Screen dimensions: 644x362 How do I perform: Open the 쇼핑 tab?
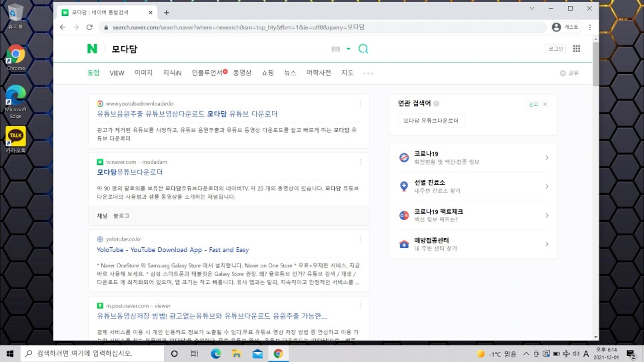[x=268, y=73]
